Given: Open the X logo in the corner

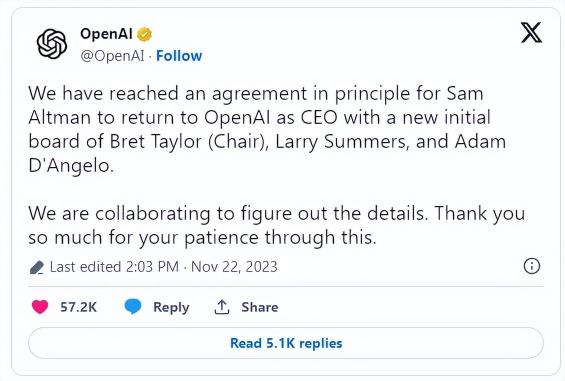Looking at the screenshot, I should (531, 32).
